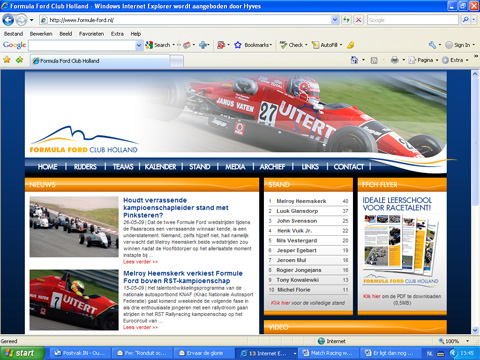The height and width of the screenshot is (360, 480).
Task: Click the Google toolbar Bookmarks star
Action: pyautogui.click(x=238, y=45)
